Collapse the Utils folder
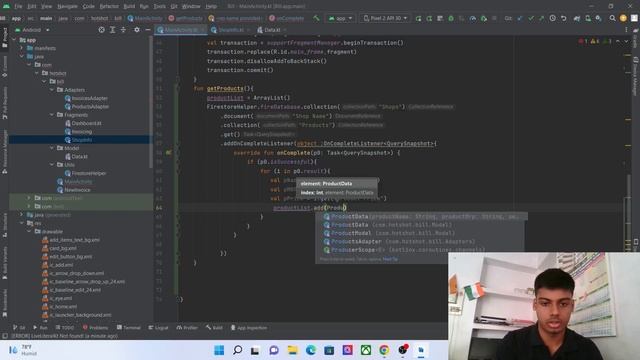 pos(52,164)
